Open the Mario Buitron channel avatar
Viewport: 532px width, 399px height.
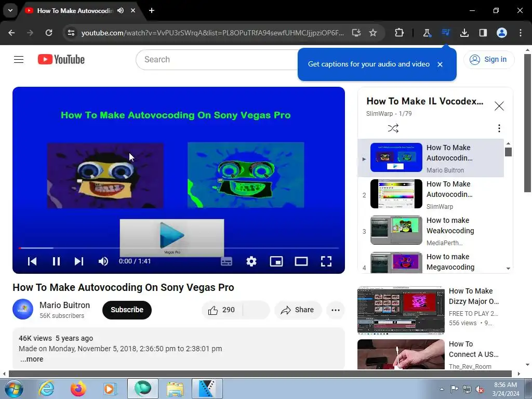23,309
